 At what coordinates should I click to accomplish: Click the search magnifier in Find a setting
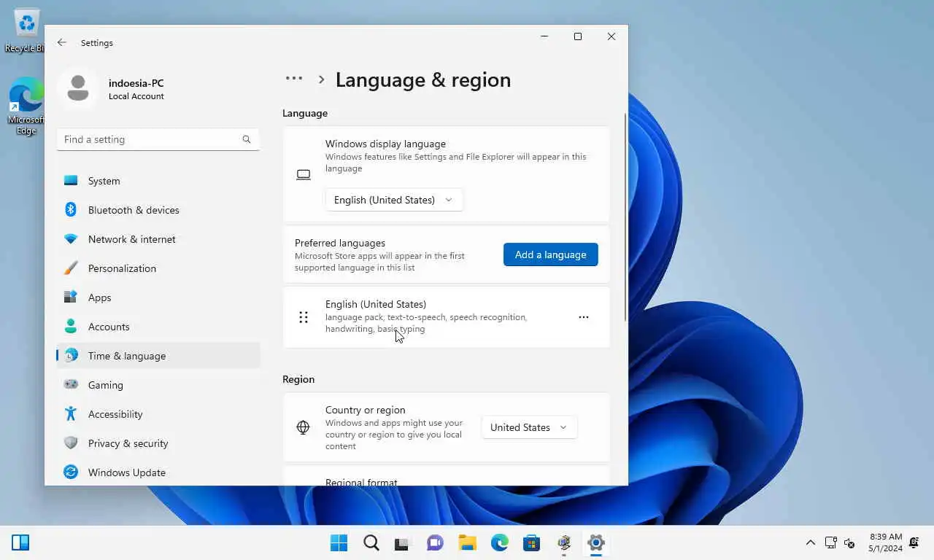point(246,139)
